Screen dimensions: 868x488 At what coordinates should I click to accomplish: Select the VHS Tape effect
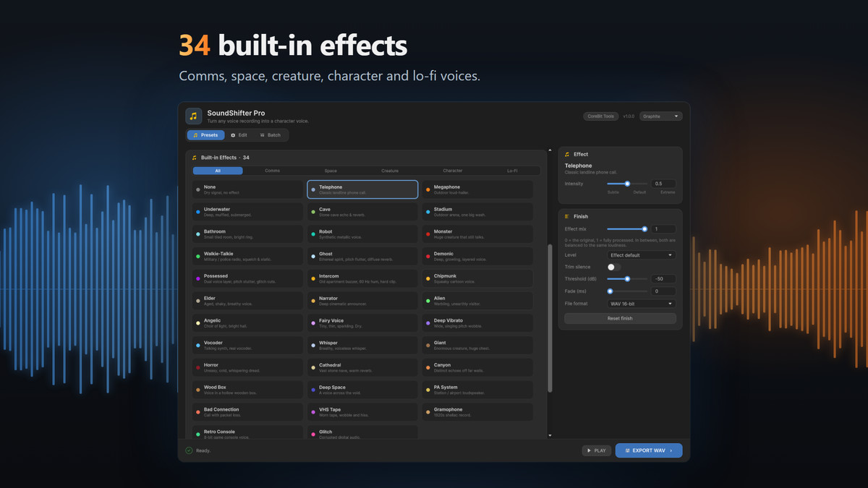click(x=362, y=412)
